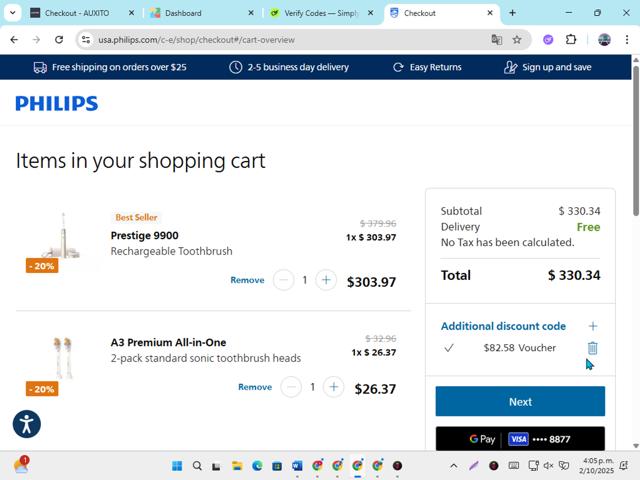The image size is (640, 480).
Task: Switch to the Verify Codes tab
Action: coord(320,13)
